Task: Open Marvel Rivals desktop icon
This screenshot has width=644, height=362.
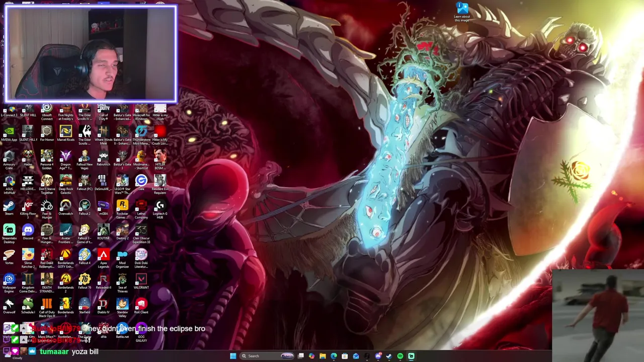Action: click(x=65, y=134)
